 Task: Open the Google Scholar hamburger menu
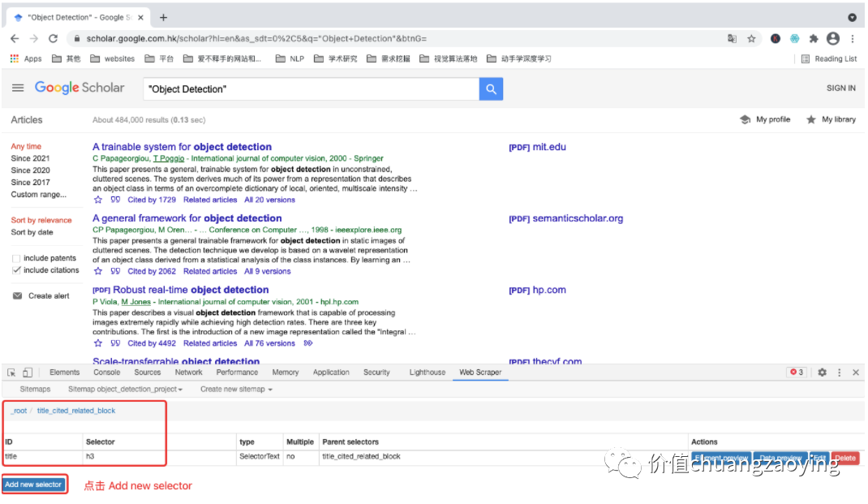click(18, 88)
